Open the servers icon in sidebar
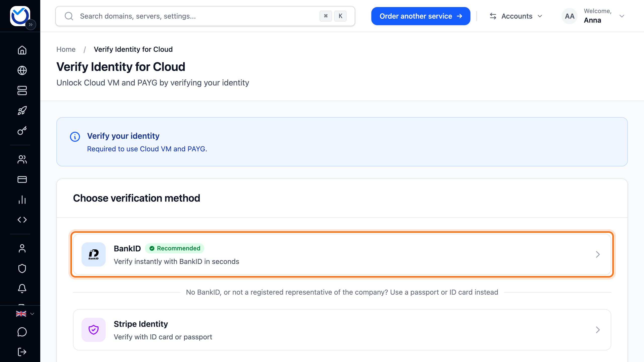 (x=22, y=90)
